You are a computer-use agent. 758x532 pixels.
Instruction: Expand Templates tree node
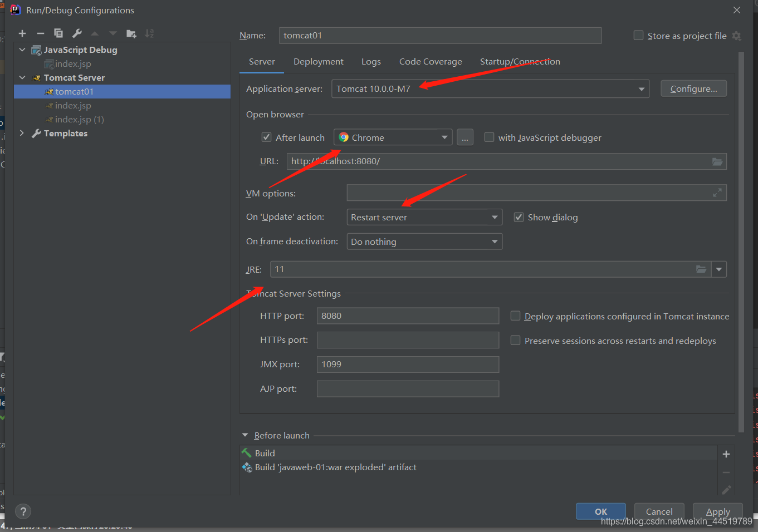pyautogui.click(x=22, y=133)
